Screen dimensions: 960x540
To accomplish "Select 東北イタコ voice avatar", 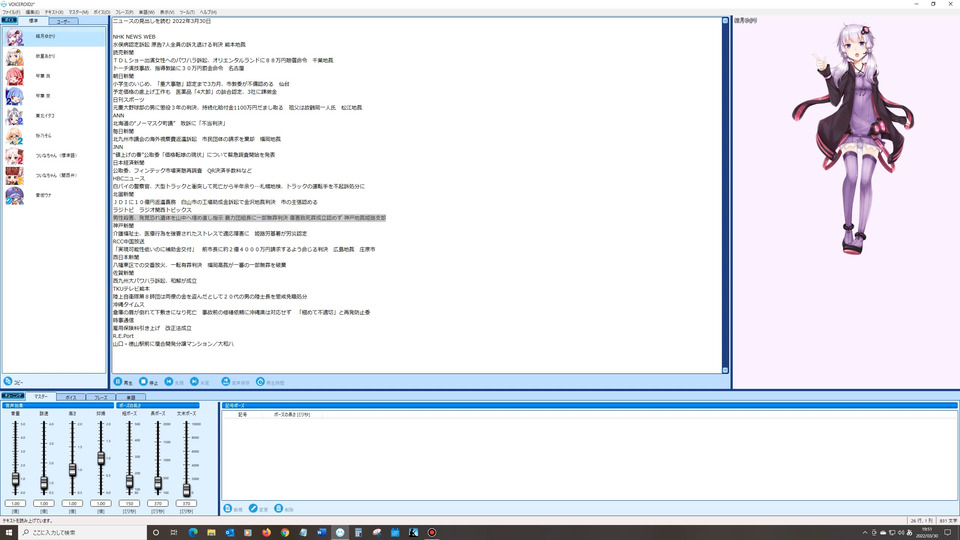I will (x=14, y=116).
